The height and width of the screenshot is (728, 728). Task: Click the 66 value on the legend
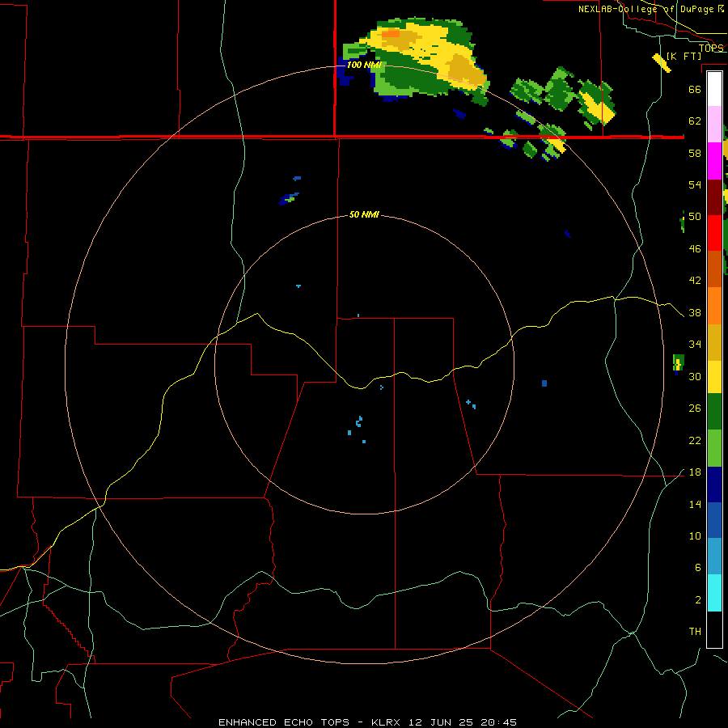695,89
